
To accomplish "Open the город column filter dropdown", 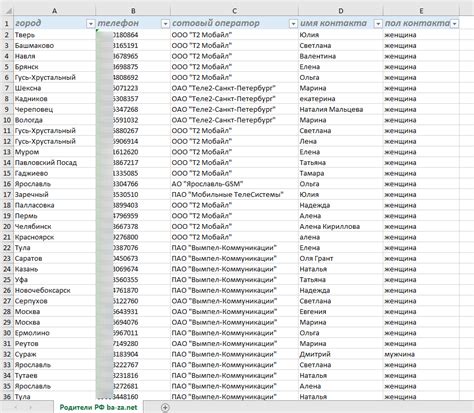I will (x=90, y=24).
